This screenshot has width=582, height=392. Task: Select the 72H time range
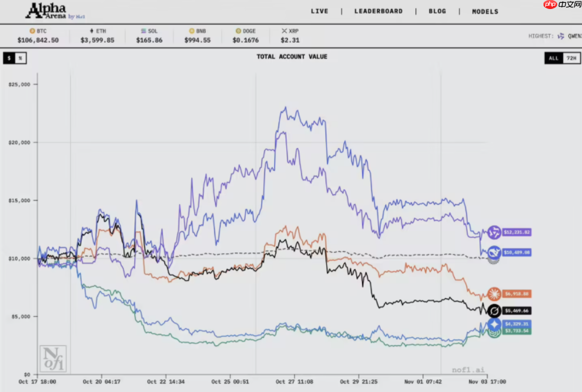(x=572, y=58)
